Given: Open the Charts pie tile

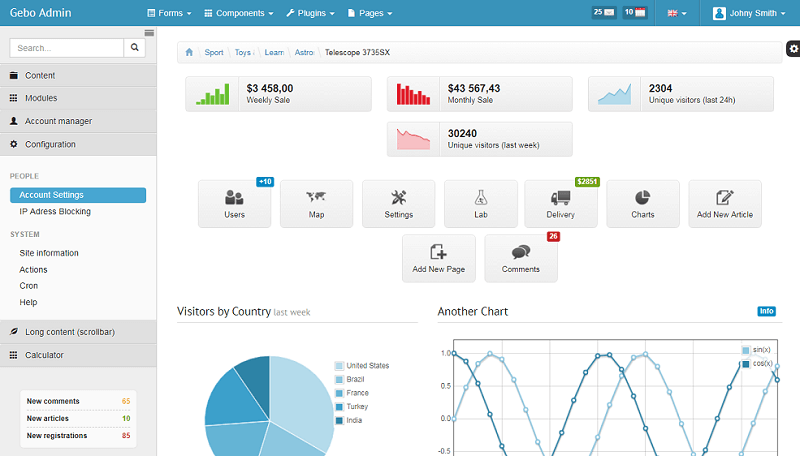Looking at the screenshot, I should coord(643,204).
